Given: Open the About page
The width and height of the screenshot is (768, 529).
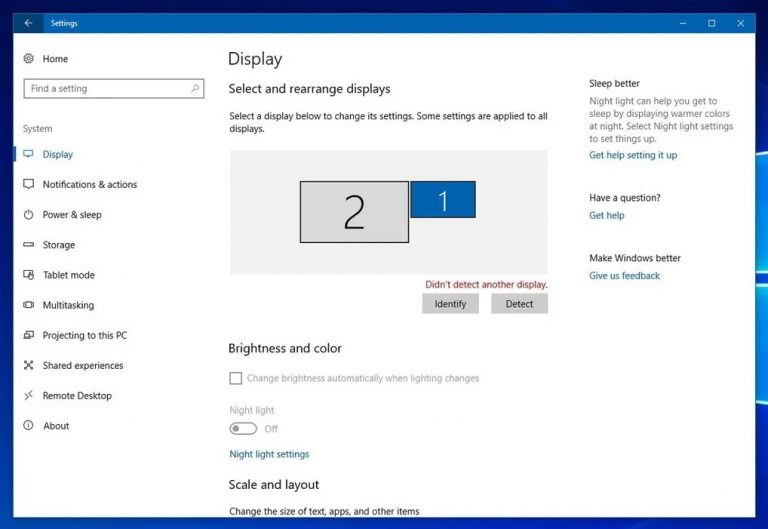Looking at the screenshot, I should pos(56,426).
